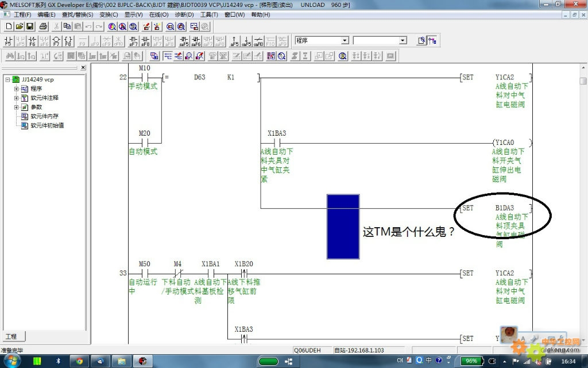Screen dimensions: 588x368
Task: Insert a coil using the F7 icon
Action: pos(56,41)
